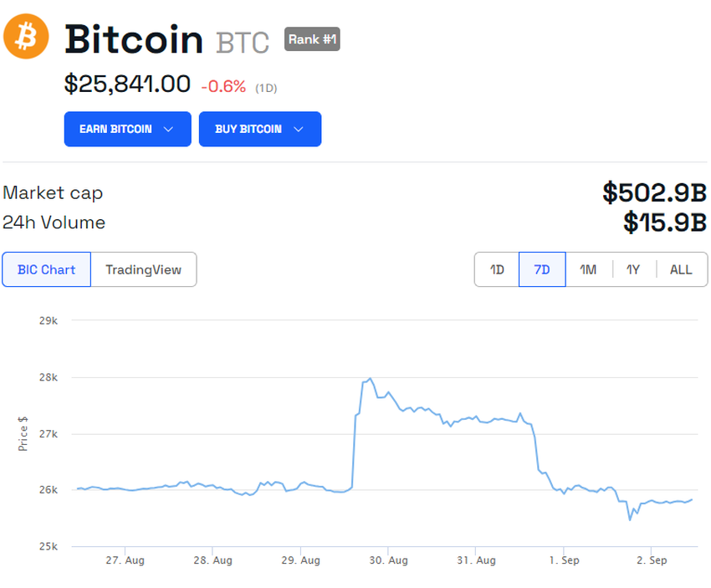Open the BUY BITCOIN dropdown

click(x=260, y=129)
